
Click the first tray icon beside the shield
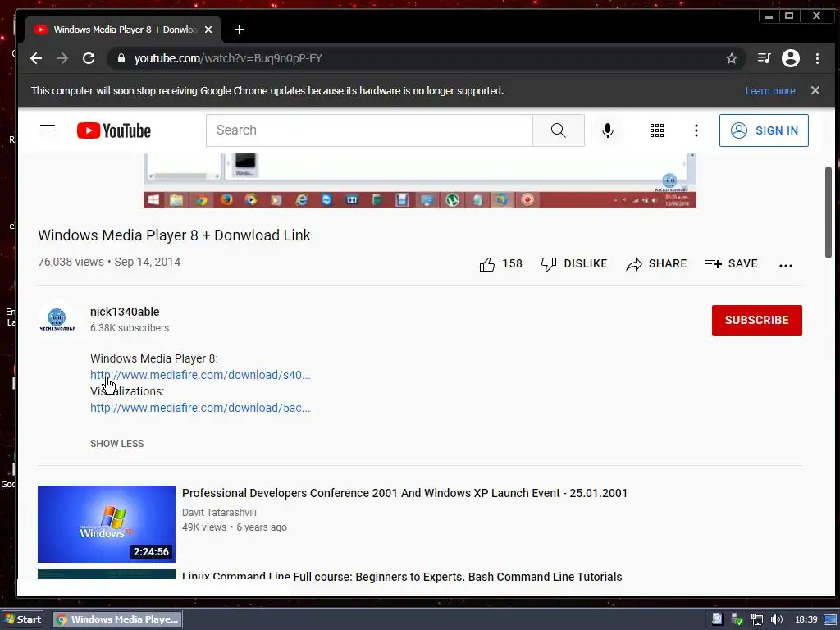pyautogui.click(x=717, y=619)
